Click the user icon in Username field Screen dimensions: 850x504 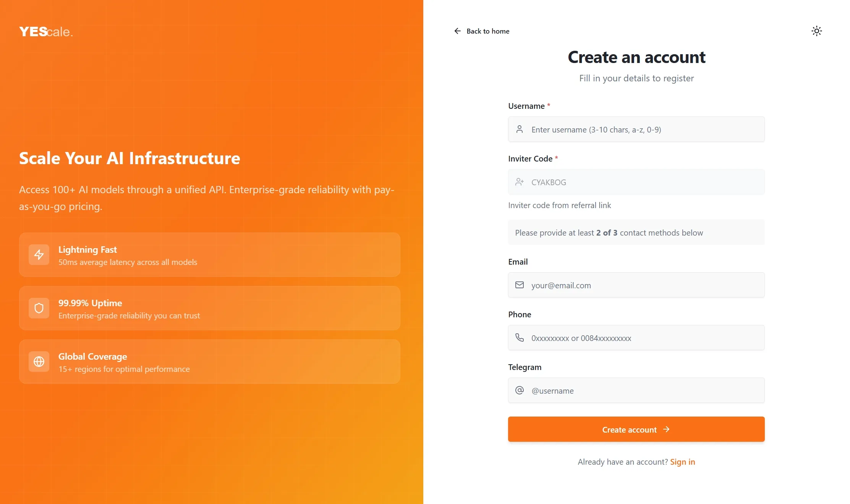pyautogui.click(x=520, y=129)
